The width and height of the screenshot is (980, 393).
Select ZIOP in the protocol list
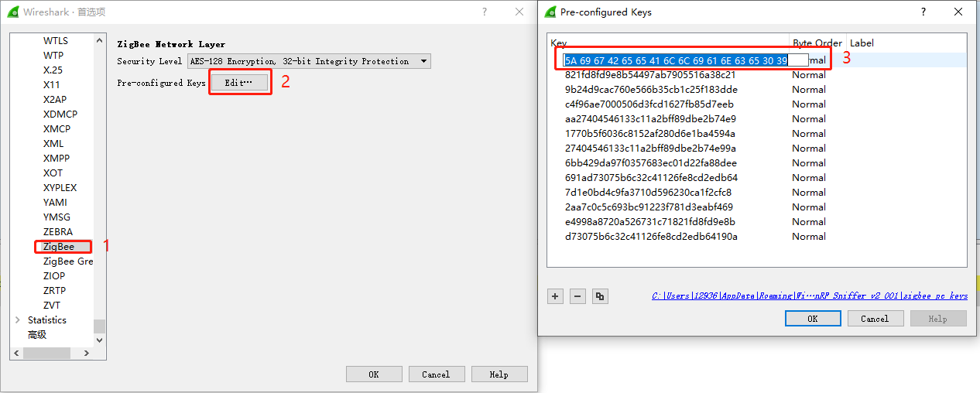click(54, 275)
